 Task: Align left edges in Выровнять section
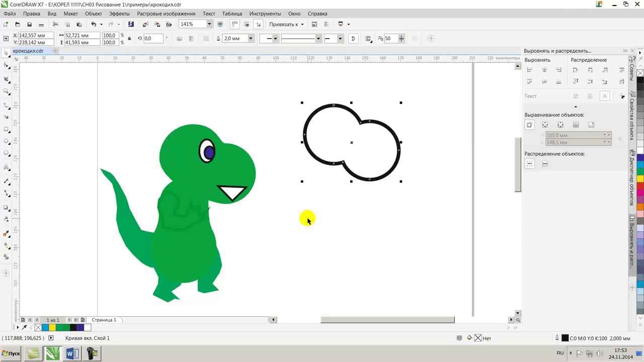click(529, 70)
